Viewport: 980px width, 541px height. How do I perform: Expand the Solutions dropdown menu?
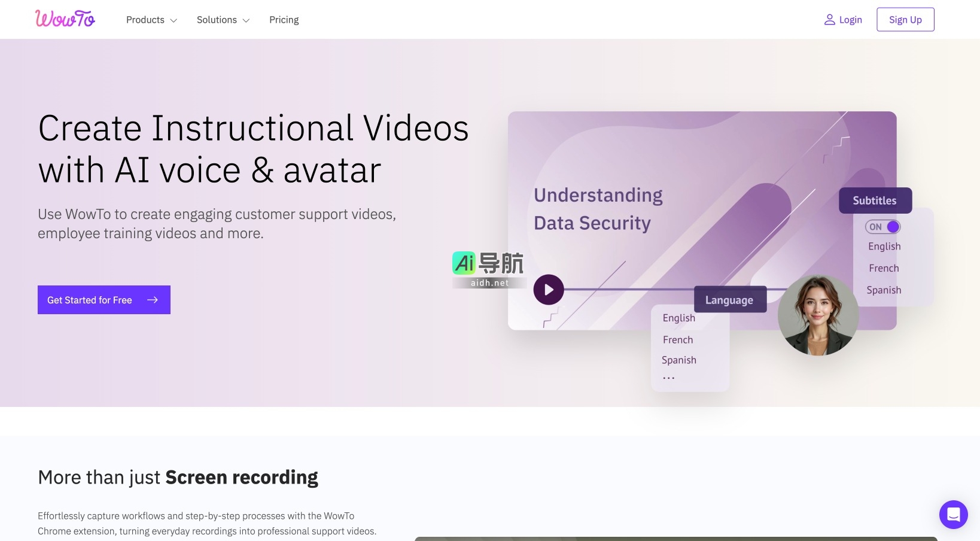(223, 20)
